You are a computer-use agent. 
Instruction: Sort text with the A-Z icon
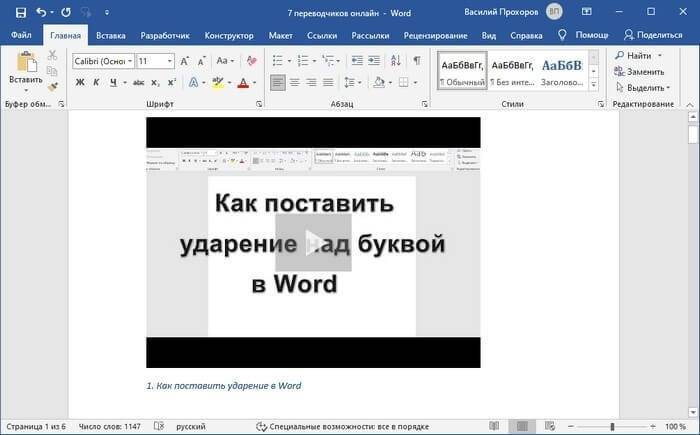[x=396, y=60]
